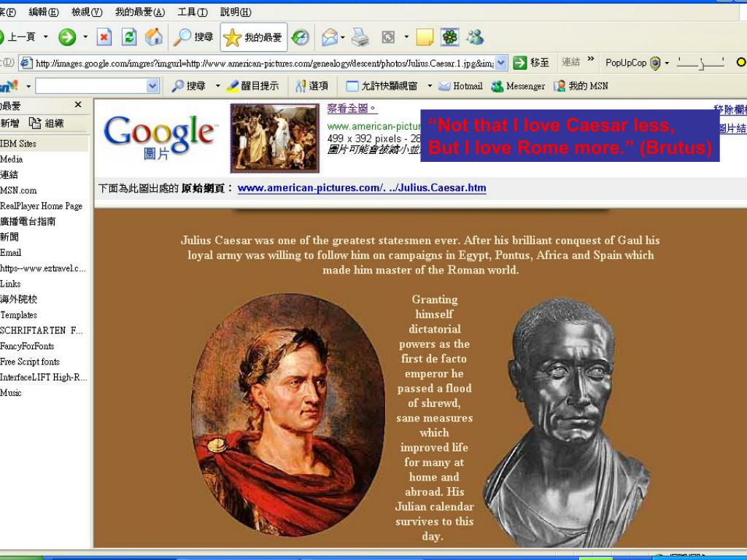747x560 pixels.
Task: Go to Home page icon
Action: coord(153,37)
